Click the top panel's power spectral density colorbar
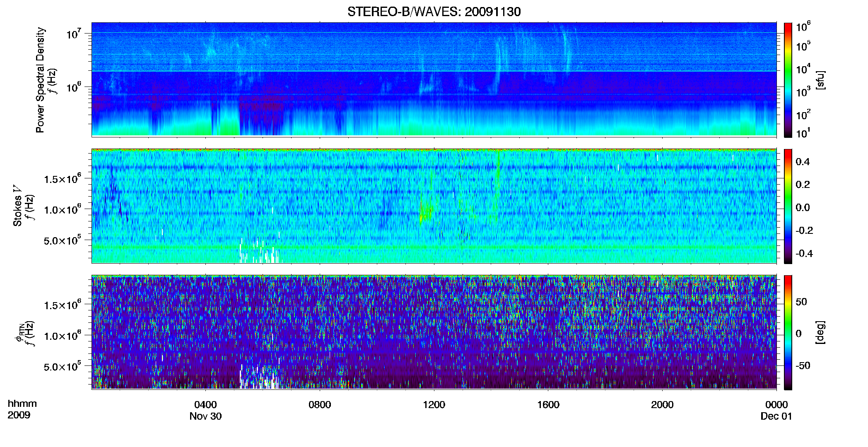 point(788,80)
